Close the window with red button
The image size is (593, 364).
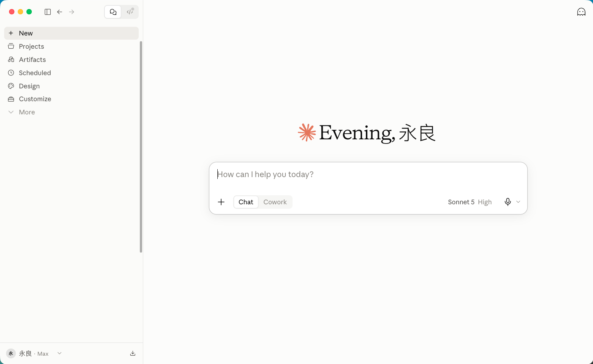[x=12, y=12]
